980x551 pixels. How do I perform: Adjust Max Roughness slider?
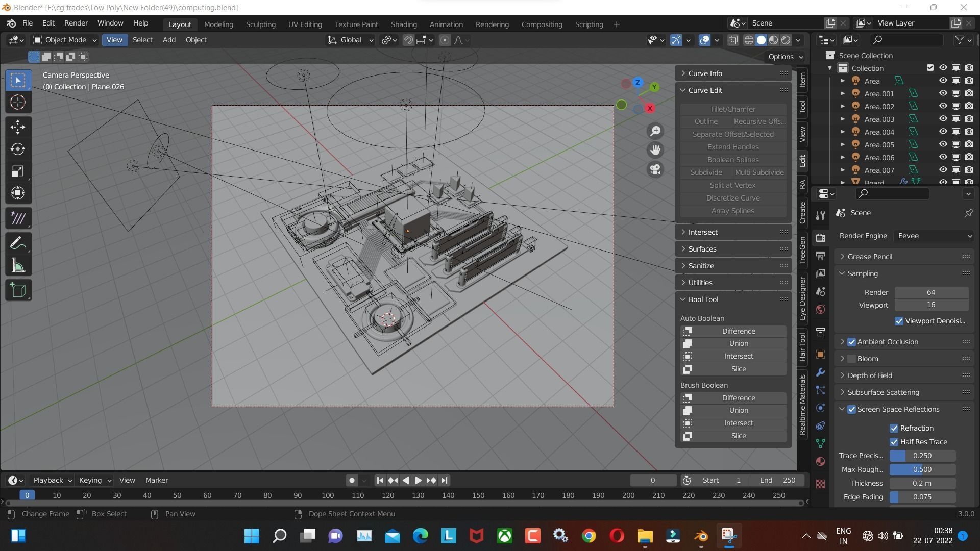[x=922, y=470]
